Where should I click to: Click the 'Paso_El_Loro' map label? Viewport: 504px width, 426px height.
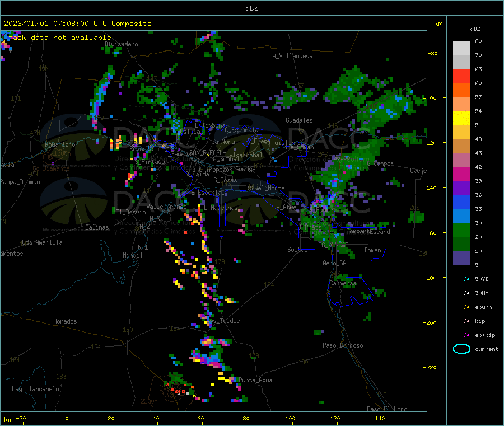[x=388, y=409]
